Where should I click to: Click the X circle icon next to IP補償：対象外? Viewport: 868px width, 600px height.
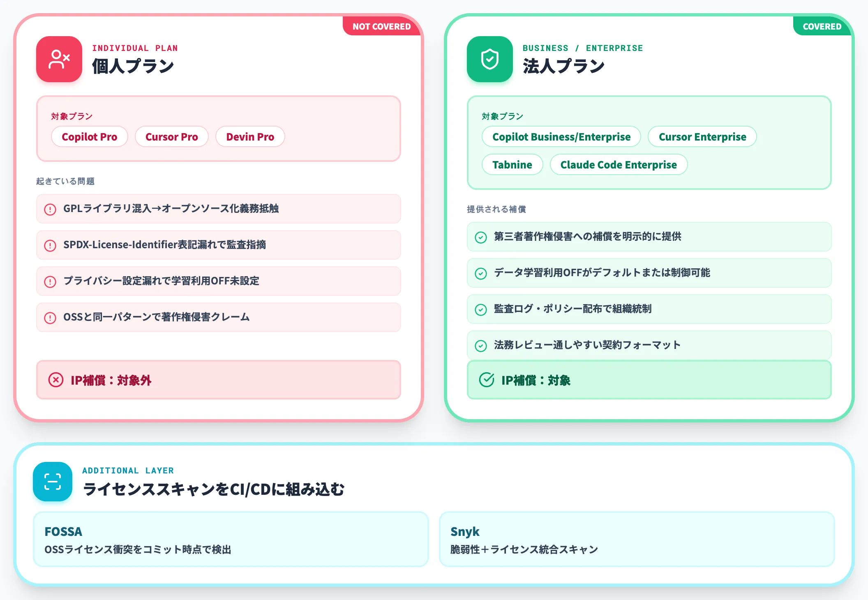point(56,380)
